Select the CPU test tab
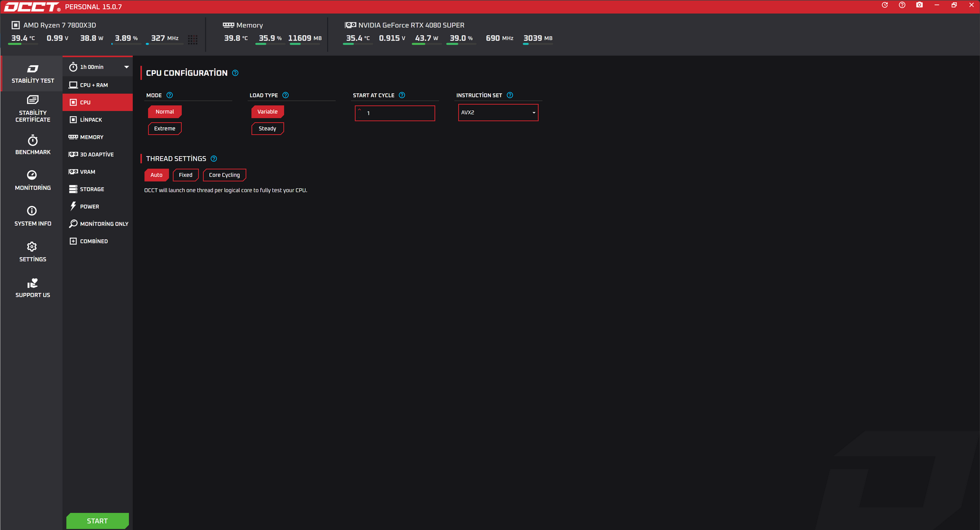Screen dimensions: 980x530 (x=98, y=103)
